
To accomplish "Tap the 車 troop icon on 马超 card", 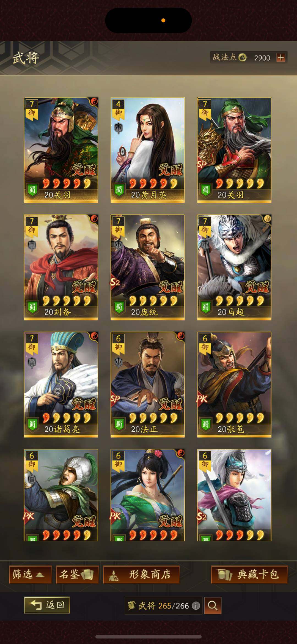I will pyautogui.click(x=205, y=245).
